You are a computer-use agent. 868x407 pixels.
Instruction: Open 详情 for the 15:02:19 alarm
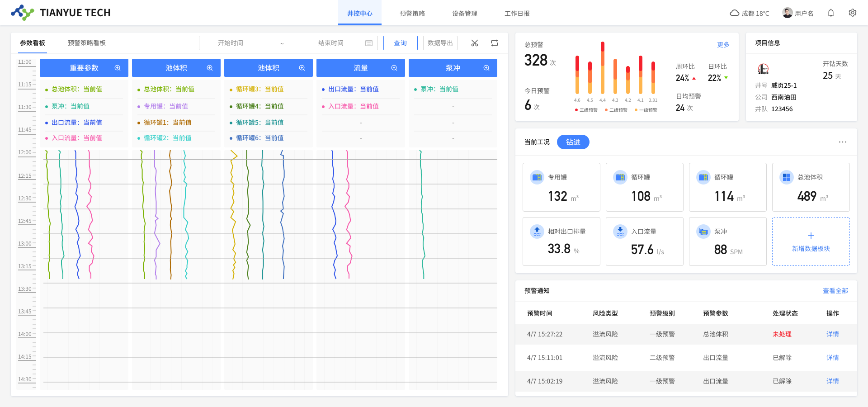(833, 381)
